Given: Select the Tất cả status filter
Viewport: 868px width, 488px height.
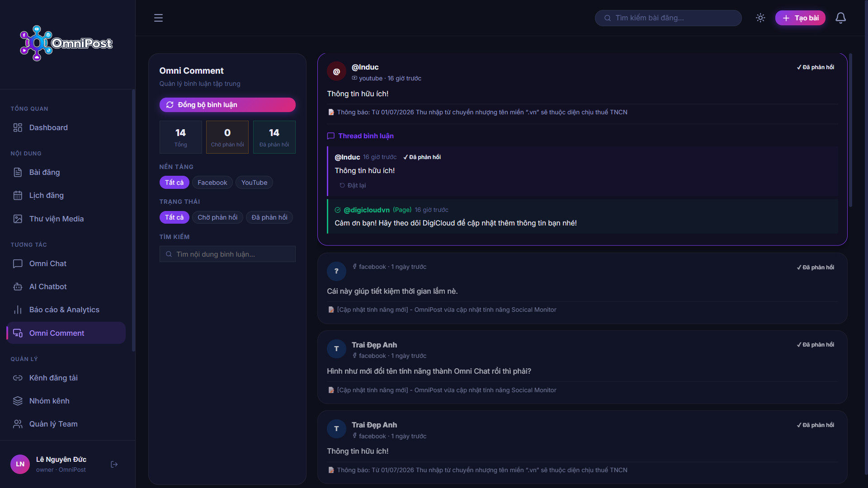Looking at the screenshot, I should tap(174, 217).
